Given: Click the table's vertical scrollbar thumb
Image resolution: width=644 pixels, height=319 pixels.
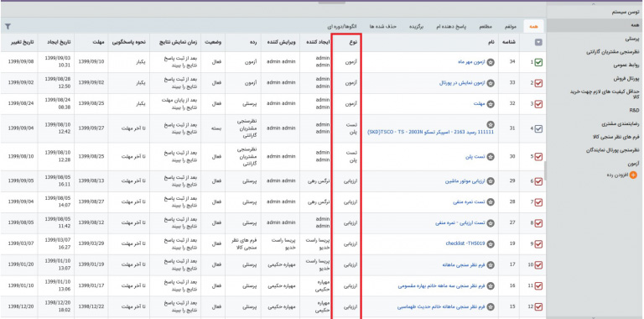Looking at the screenshot, I should (x=545, y=170).
